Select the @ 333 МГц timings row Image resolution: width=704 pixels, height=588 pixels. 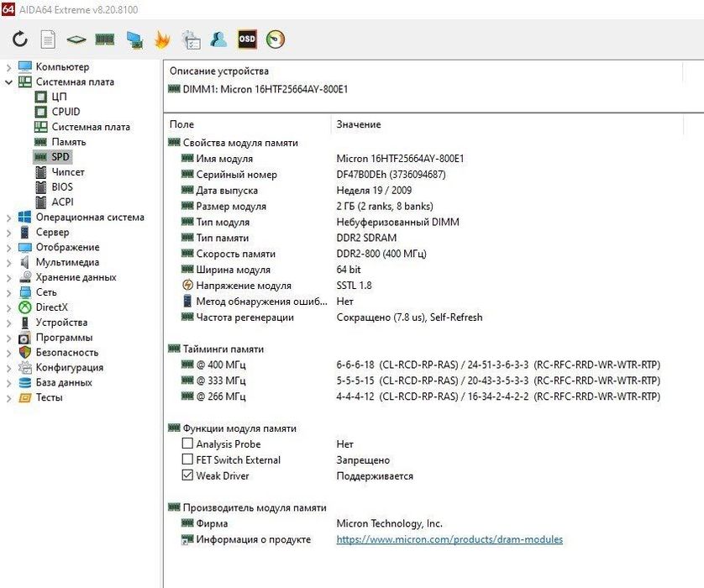pos(421,381)
